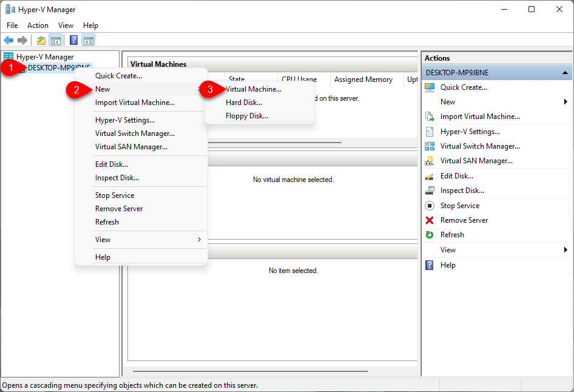The width and height of the screenshot is (574, 392).
Task: Expand the New submenu arrow in Actions pane
Action: tap(566, 102)
